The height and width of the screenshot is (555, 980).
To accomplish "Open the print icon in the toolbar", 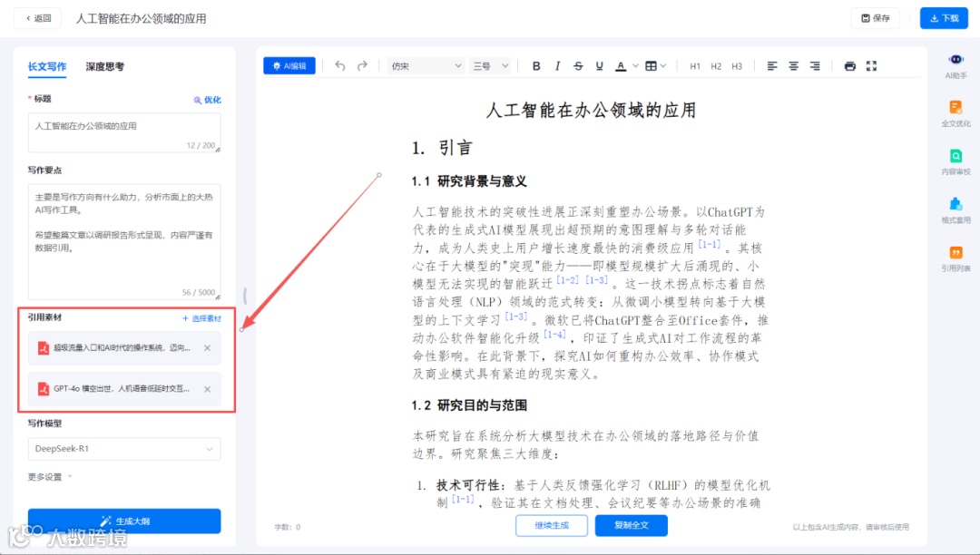I will pos(848,65).
